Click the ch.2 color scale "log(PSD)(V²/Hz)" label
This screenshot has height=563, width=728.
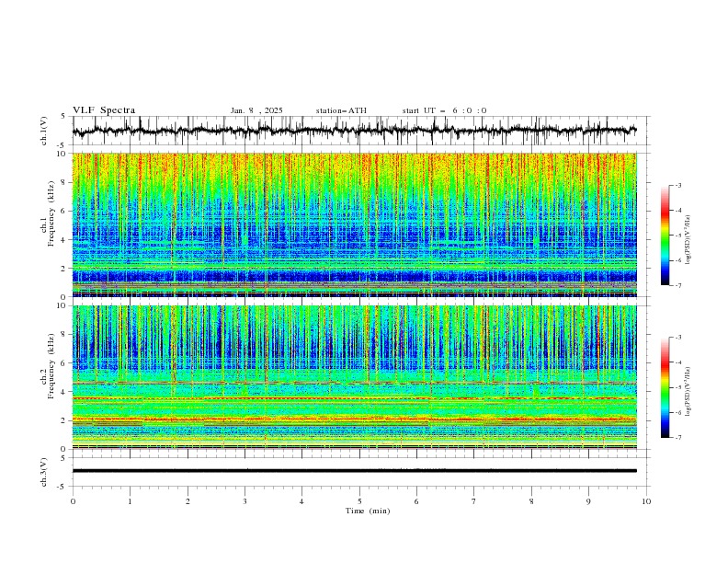(x=688, y=392)
